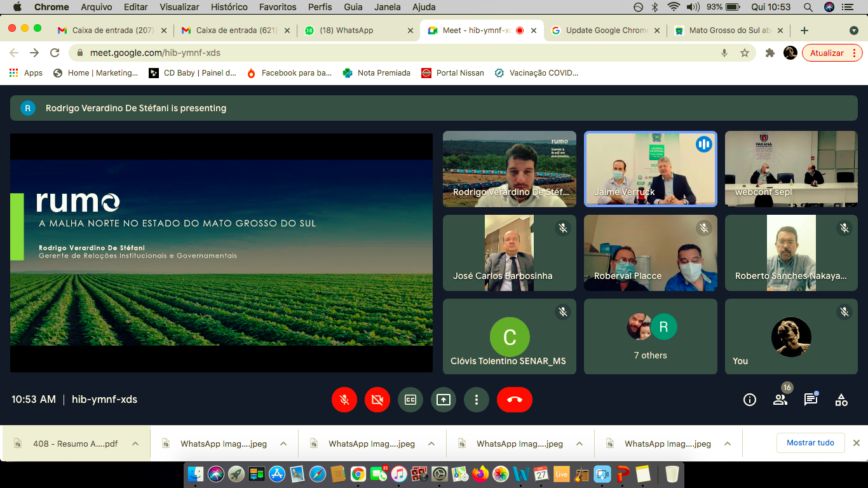868x488 pixels.
Task: Switch to Update Google Chrome tab
Action: click(606, 30)
